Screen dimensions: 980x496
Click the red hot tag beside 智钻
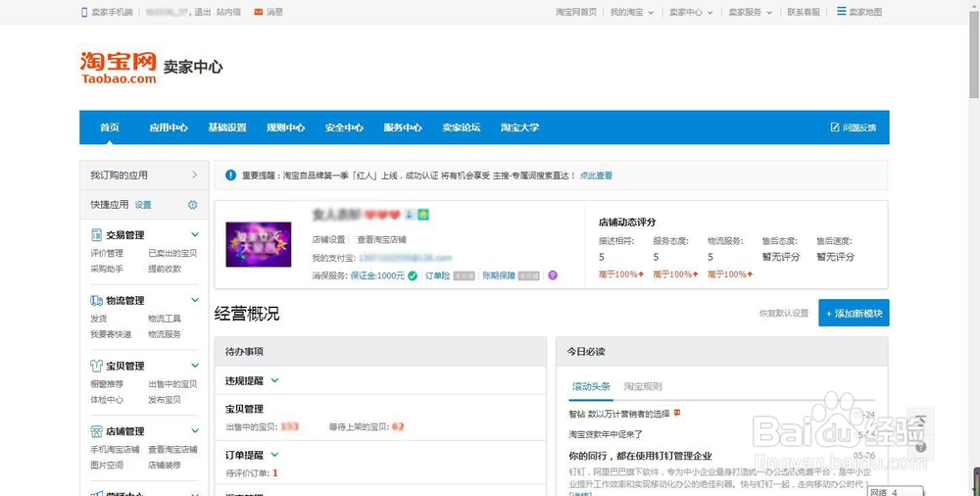[677, 413]
